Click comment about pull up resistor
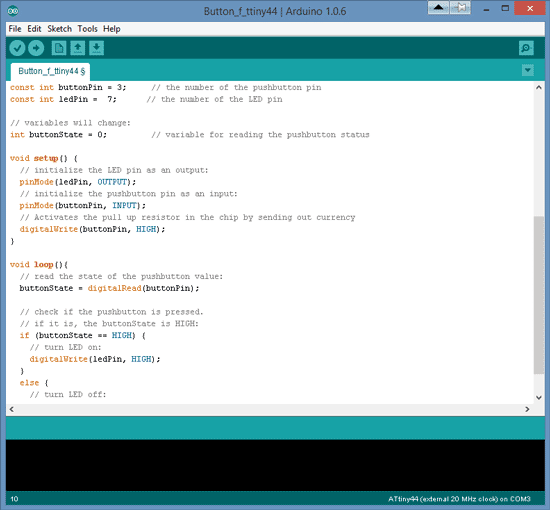This screenshot has height=510, width=550. tap(187, 217)
